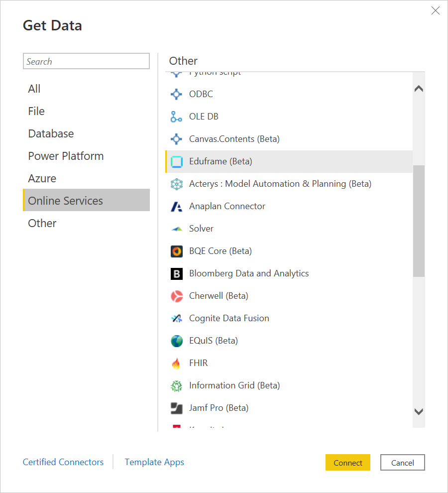The image size is (448, 493).
Task: Select the OLE DB connector icon
Action: 177,117
